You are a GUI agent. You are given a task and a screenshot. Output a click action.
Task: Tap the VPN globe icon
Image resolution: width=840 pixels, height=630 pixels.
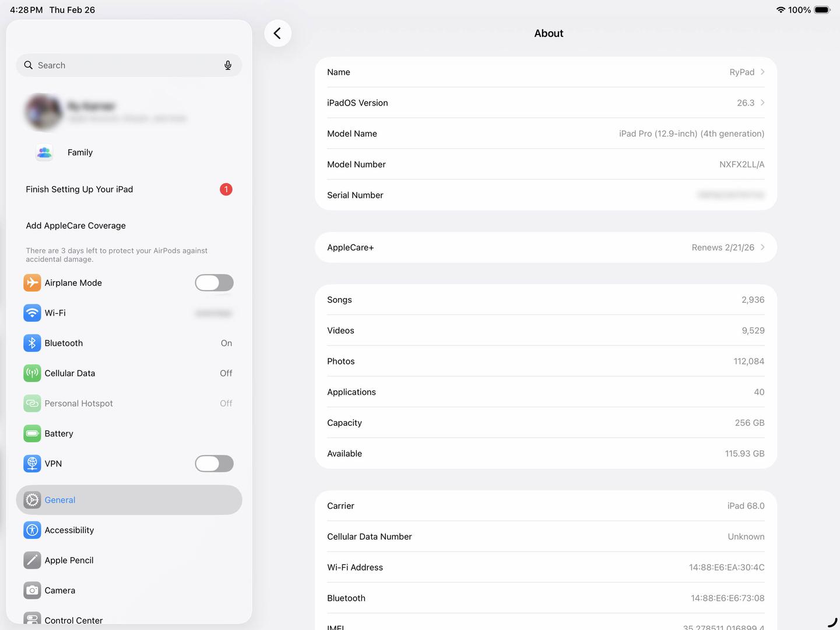pos(32,464)
